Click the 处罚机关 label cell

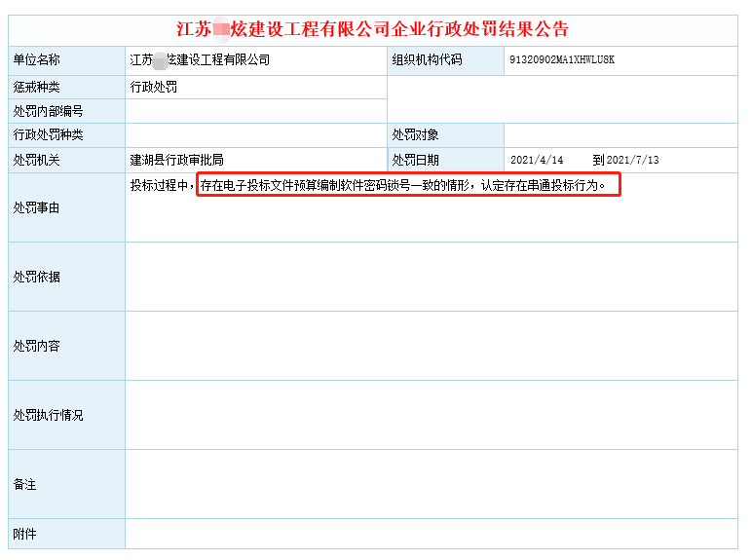[x=36, y=161]
